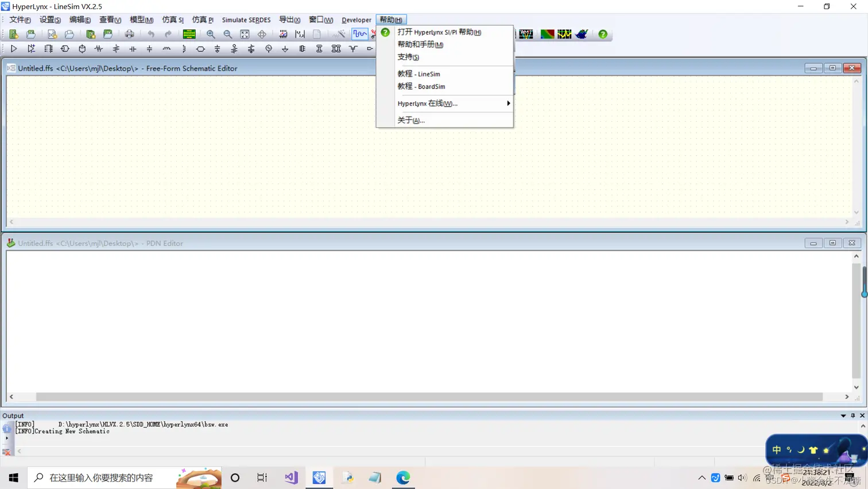The image size is (868, 489).
Task: Add an inductor coil symbol
Action: tap(166, 49)
